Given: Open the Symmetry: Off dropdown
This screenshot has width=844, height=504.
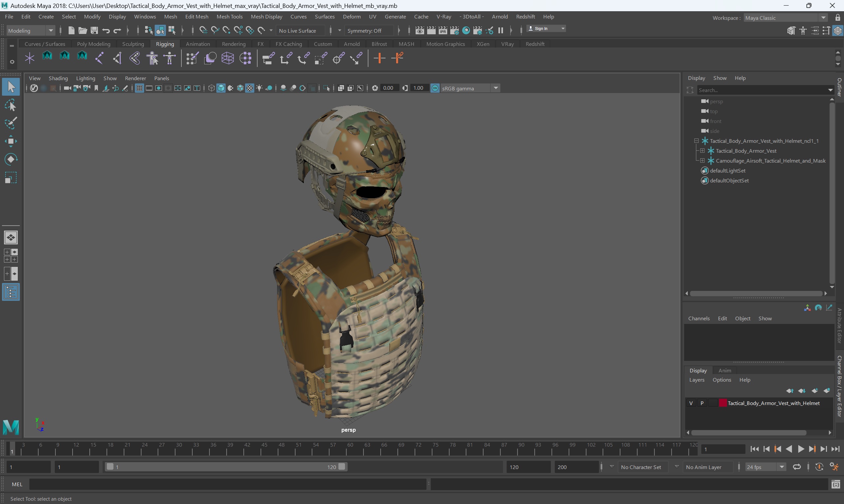Looking at the screenshot, I should (369, 31).
